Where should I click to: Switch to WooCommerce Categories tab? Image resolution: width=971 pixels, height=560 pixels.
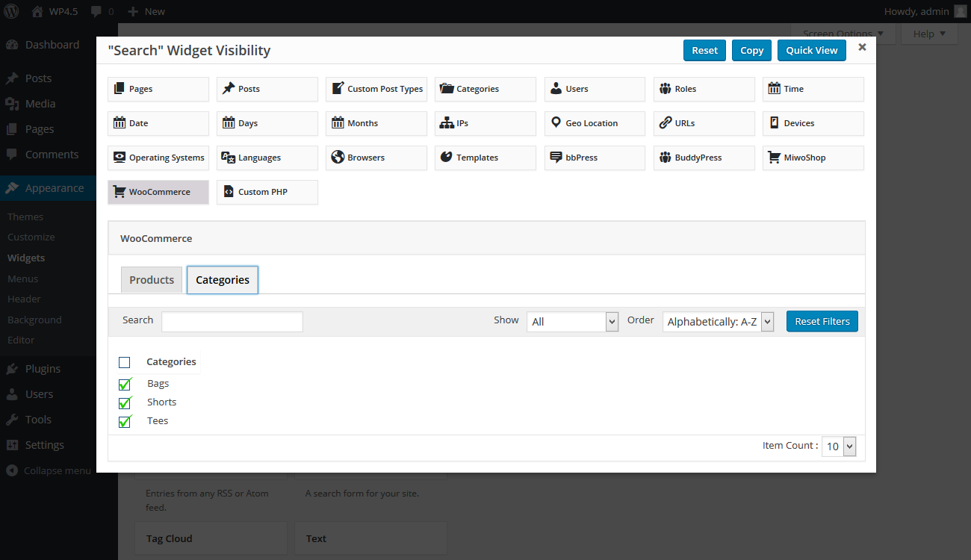click(223, 280)
